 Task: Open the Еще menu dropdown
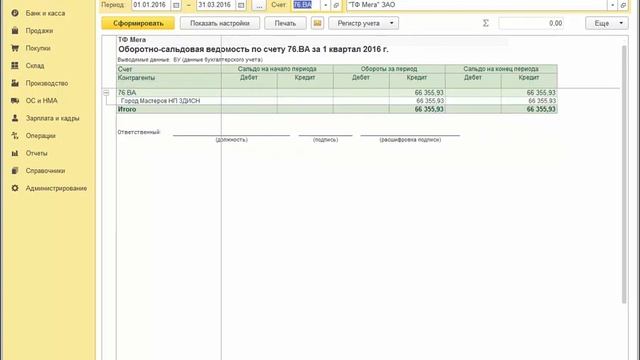(607, 23)
